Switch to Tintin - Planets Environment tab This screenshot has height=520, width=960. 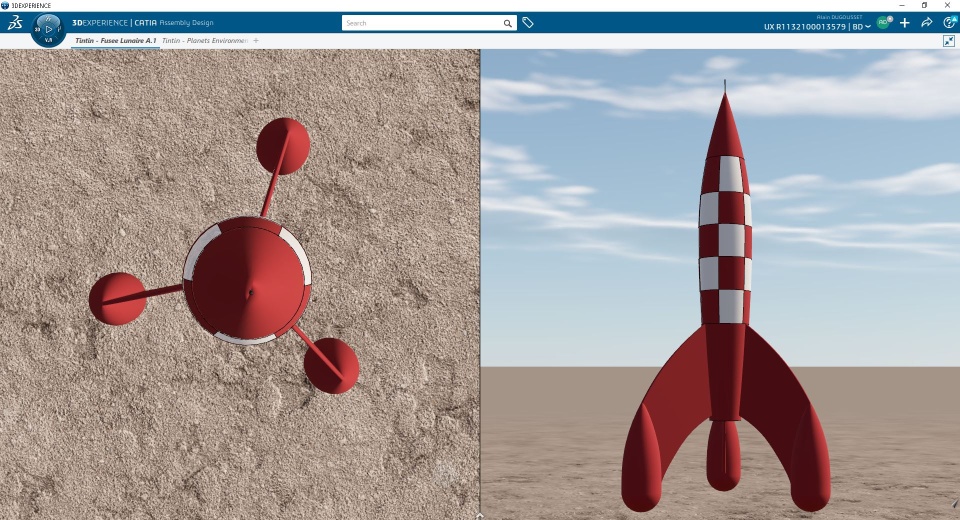[204, 40]
